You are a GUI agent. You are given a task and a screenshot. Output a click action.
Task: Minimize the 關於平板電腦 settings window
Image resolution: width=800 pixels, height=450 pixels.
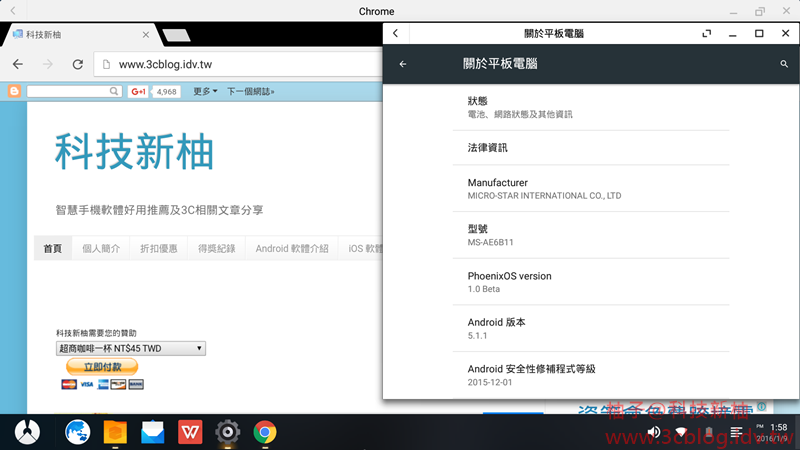[733, 34]
